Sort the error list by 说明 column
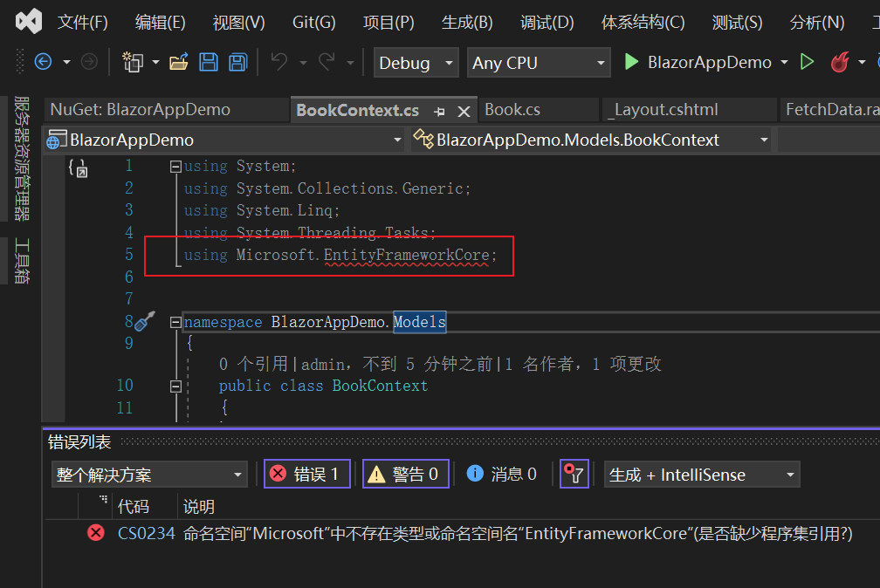The image size is (880, 588). coord(199,507)
